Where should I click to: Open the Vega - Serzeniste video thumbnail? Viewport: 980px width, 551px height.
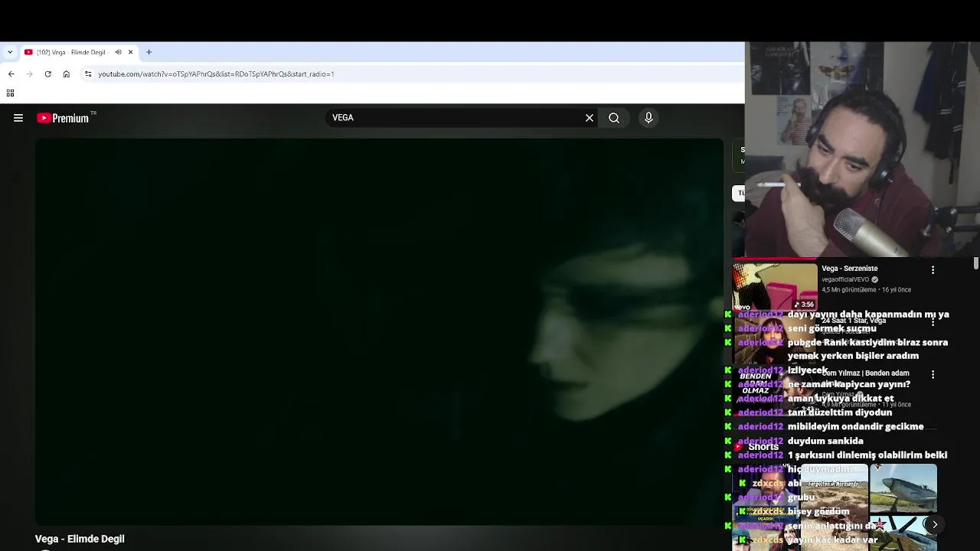click(x=775, y=287)
